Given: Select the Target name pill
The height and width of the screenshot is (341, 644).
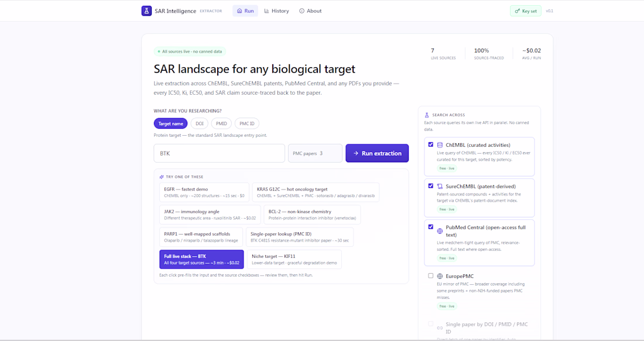Looking at the screenshot, I should coord(170,123).
